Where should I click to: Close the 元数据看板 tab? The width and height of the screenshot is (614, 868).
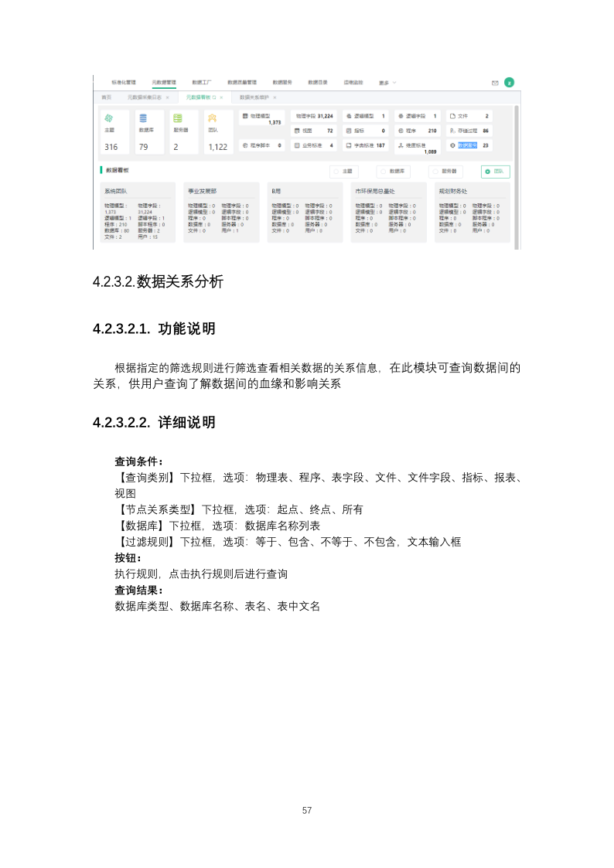(x=221, y=97)
